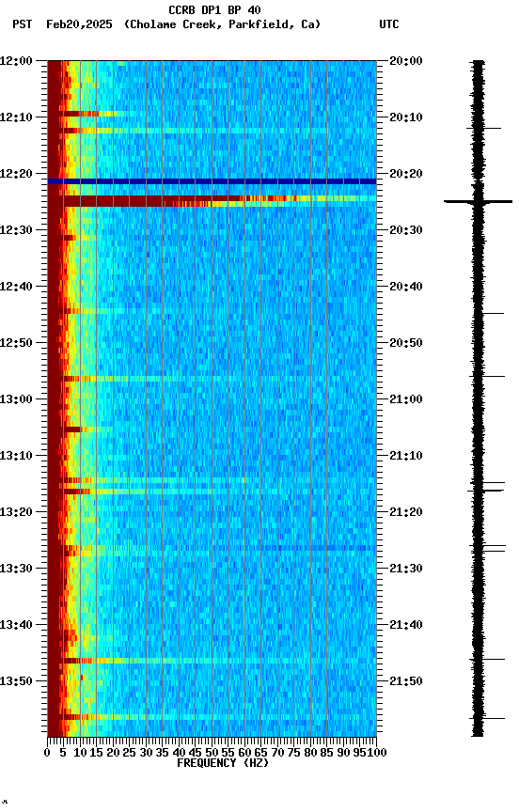The image size is (519, 812).
Task: Click the strong red broadband event near 12:25
Action: click(x=212, y=201)
